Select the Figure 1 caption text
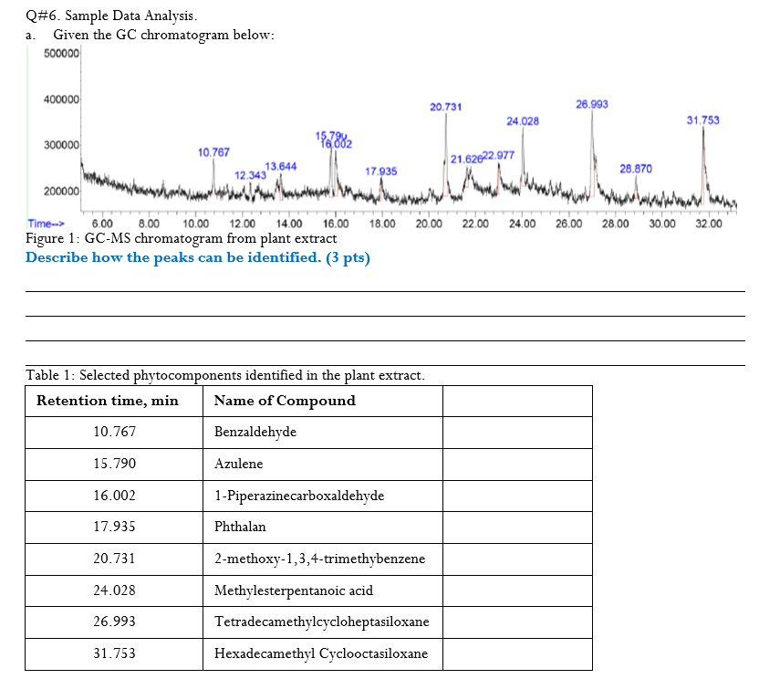The height and width of the screenshot is (700, 759). pyautogui.click(x=180, y=238)
